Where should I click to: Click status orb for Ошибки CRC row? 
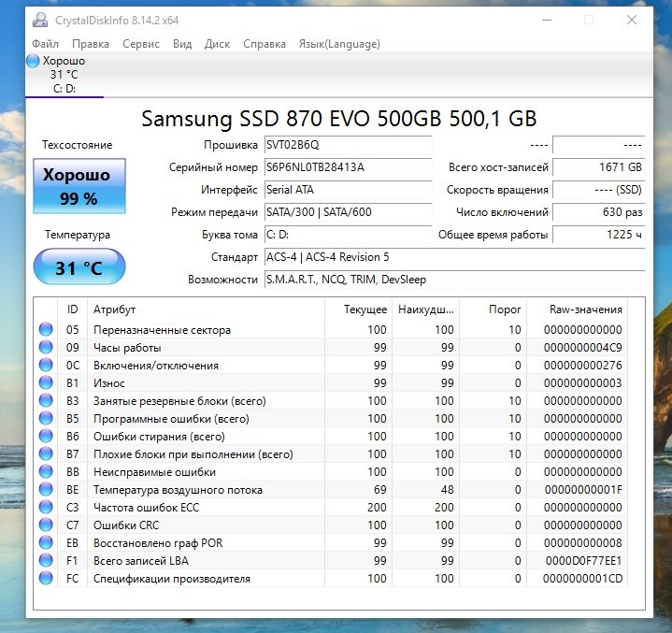46,525
